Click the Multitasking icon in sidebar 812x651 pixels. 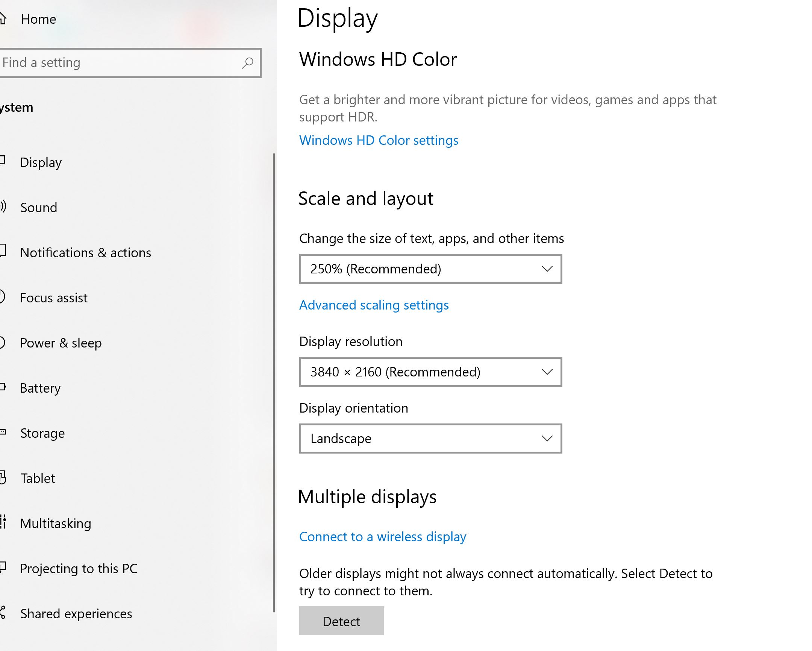click(3, 522)
